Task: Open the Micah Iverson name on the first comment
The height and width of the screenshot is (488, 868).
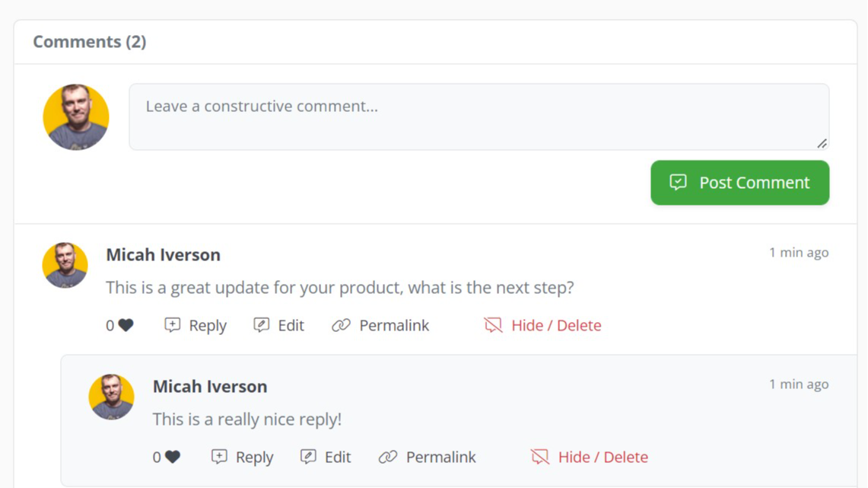Action: click(x=163, y=255)
